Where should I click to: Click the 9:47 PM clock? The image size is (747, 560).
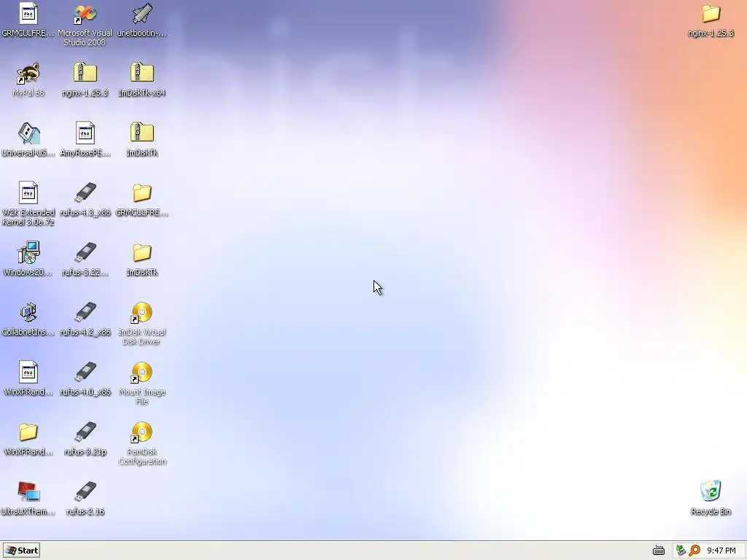tap(721, 551)
